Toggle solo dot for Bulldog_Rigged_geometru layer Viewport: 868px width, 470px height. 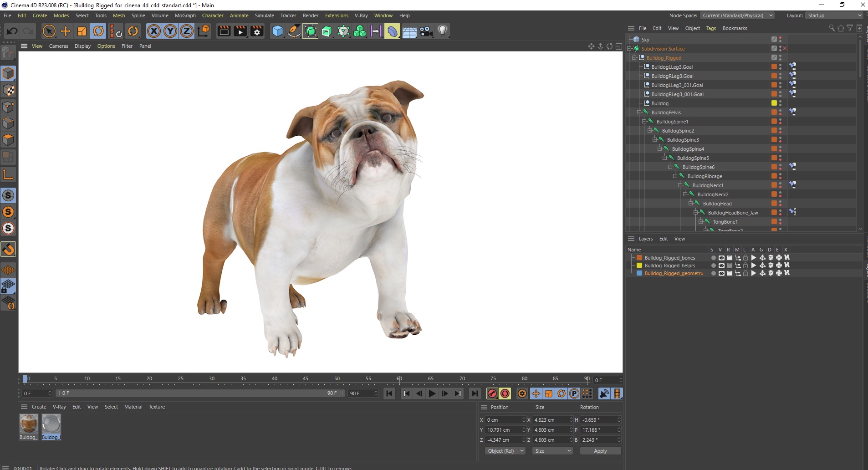713,273
